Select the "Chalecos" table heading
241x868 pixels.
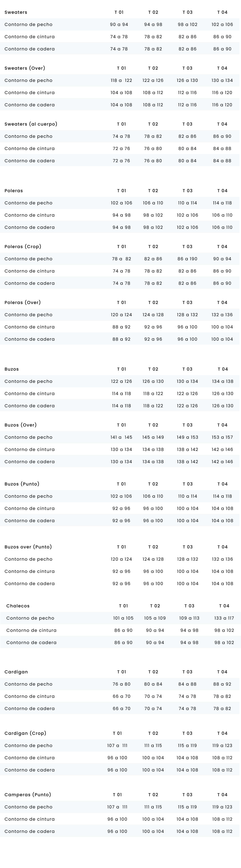[x=18, y=606]
